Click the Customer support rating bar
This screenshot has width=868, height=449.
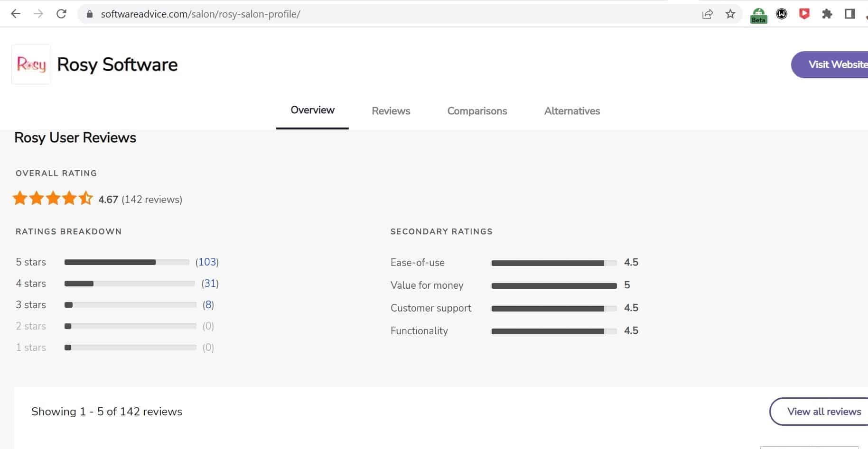point(554,309)
